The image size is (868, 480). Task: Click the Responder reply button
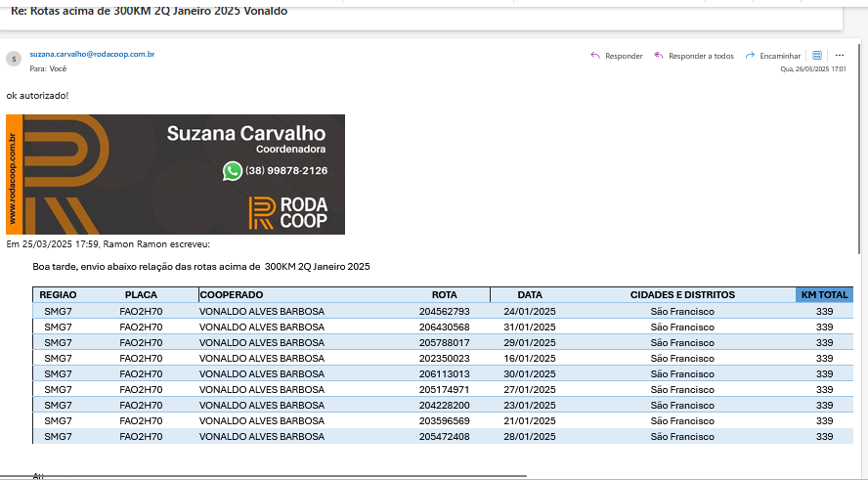[x=617, y=56]
